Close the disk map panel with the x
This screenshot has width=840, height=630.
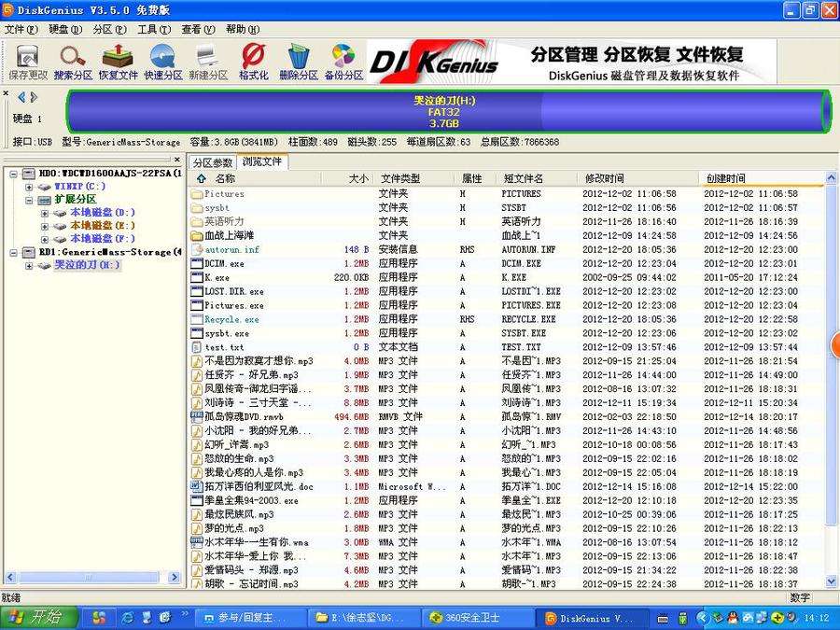[x=6, y=93]
